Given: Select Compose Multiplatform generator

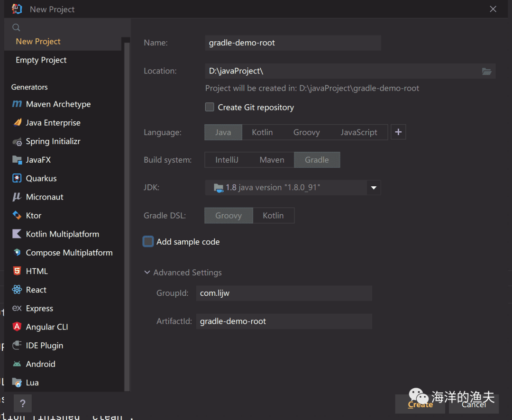Looking at the screenshot, I should click(x=64, y=253).
